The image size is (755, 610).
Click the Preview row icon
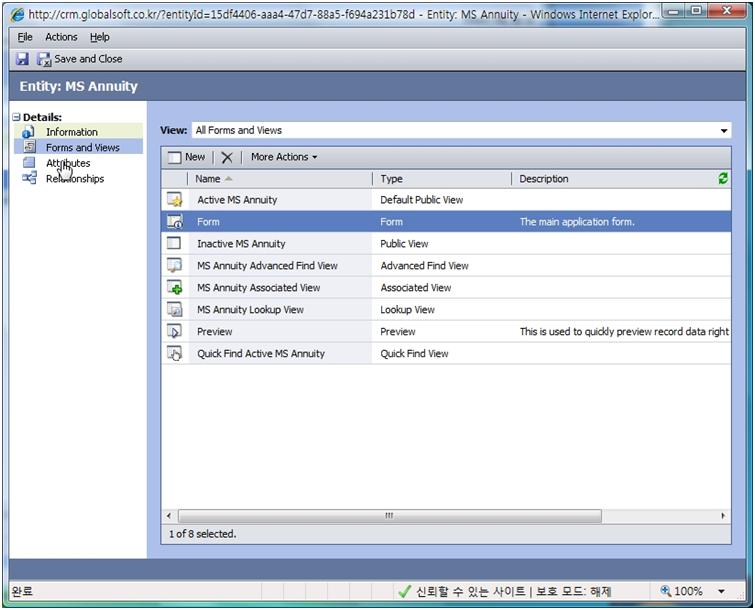coord(174,331)
